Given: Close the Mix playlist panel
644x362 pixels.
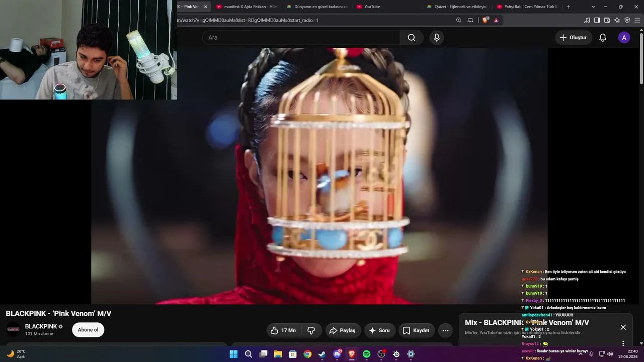Looking at the screenshot, I should (623, 327).
